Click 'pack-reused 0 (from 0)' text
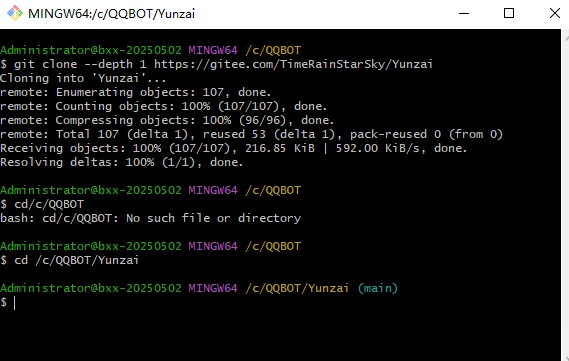Viewport: 569px width, 361px height. pyautogui.click(x=426, y=134)
